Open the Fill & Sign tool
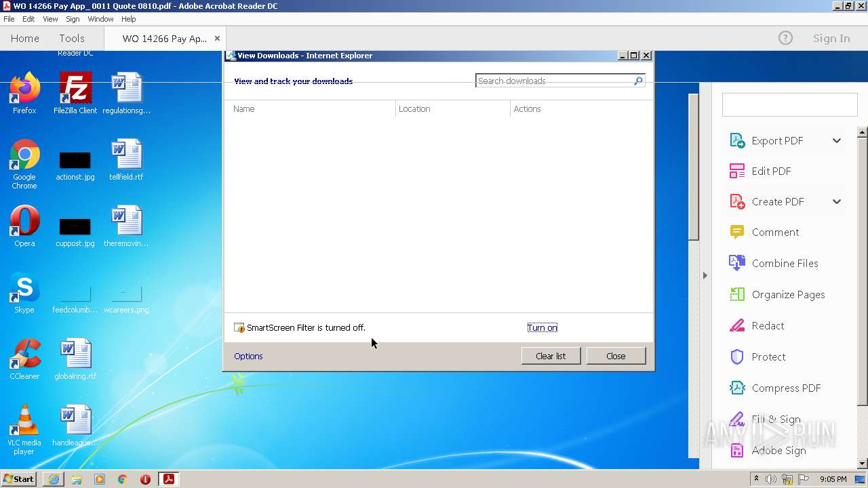Viewport: 868px width, 488px height. point(776,419)
